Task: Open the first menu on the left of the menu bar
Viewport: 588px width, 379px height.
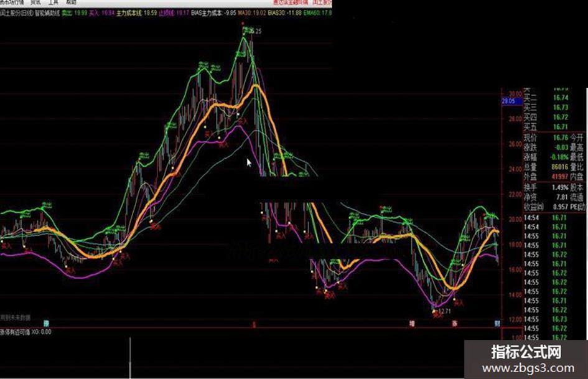Action: tap(12, 2)
